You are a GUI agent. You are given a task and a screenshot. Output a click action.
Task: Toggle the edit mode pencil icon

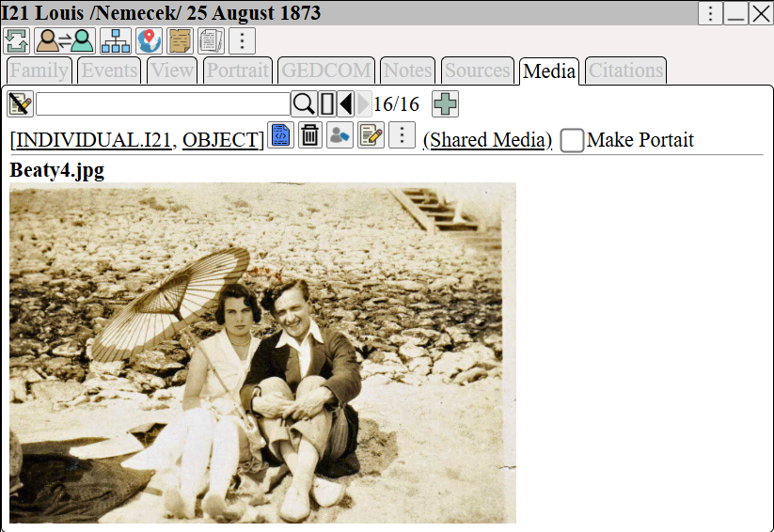(x=21, y=104)
